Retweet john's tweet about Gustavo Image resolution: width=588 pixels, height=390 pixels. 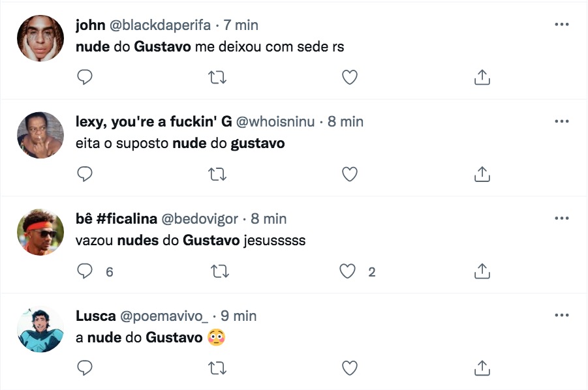click(x=217, y=78)
